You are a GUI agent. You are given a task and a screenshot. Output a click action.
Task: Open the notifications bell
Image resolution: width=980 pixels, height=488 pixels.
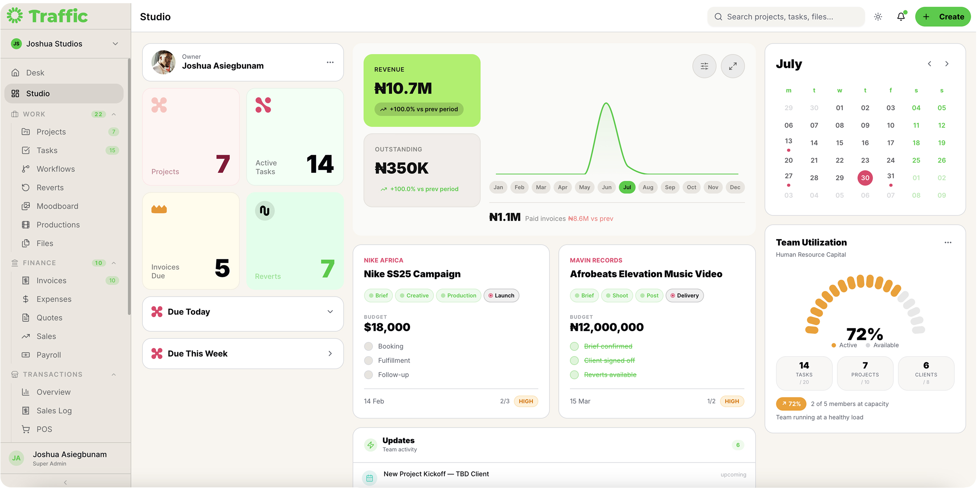coord(901,17)
